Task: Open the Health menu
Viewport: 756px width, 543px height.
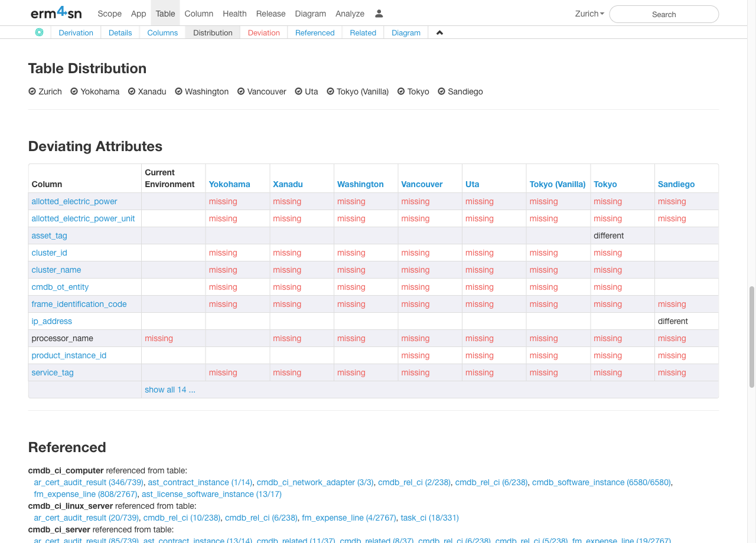Action: [x=234, y=14]
